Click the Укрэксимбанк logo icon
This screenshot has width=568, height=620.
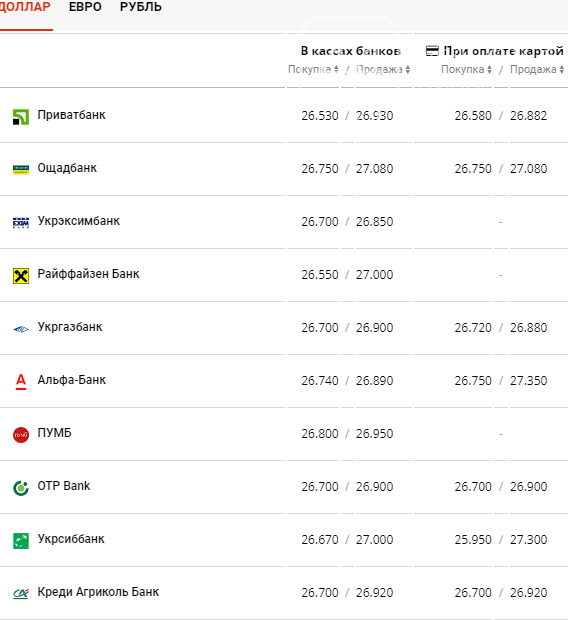pyautogui.click(x=21, y=223)
